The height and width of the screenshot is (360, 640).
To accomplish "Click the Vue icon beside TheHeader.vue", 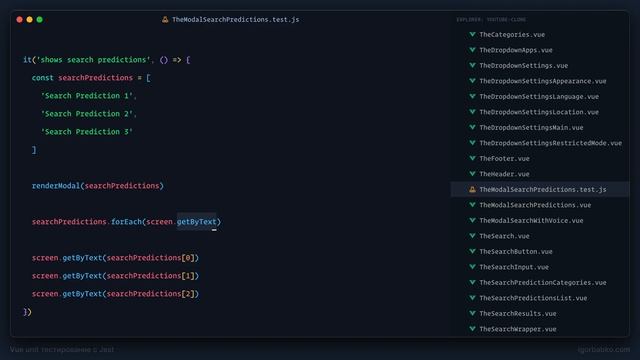I will (x=472, y=174).
